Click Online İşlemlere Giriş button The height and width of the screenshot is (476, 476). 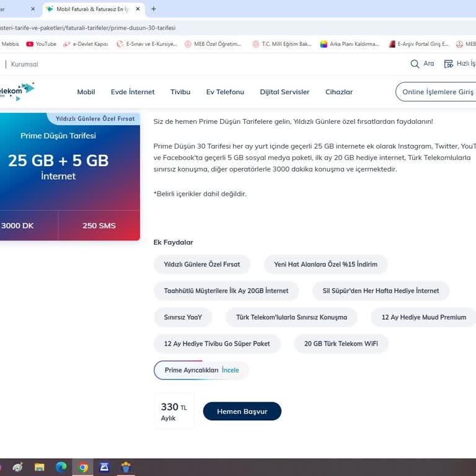(436, 92)
